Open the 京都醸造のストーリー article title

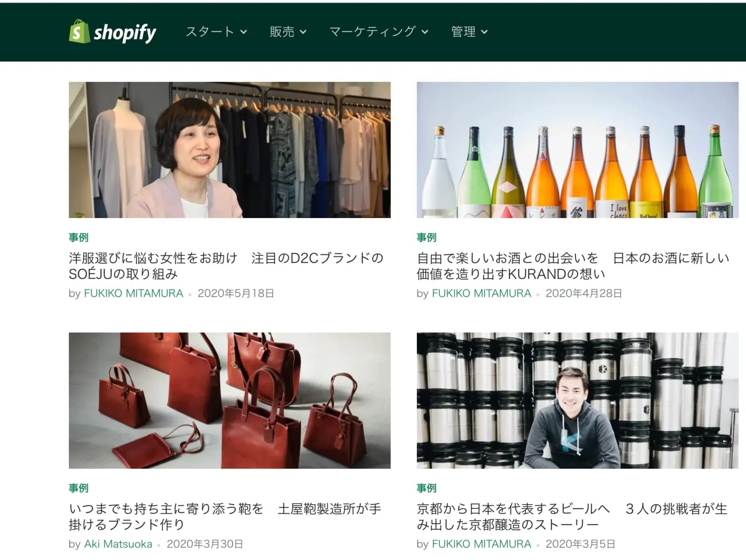[572, 517]
